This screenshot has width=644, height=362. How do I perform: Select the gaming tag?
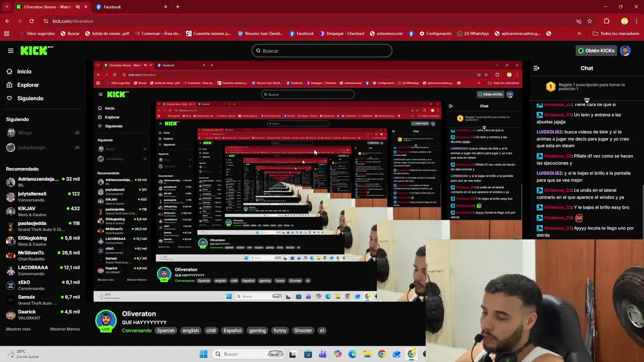257,330
